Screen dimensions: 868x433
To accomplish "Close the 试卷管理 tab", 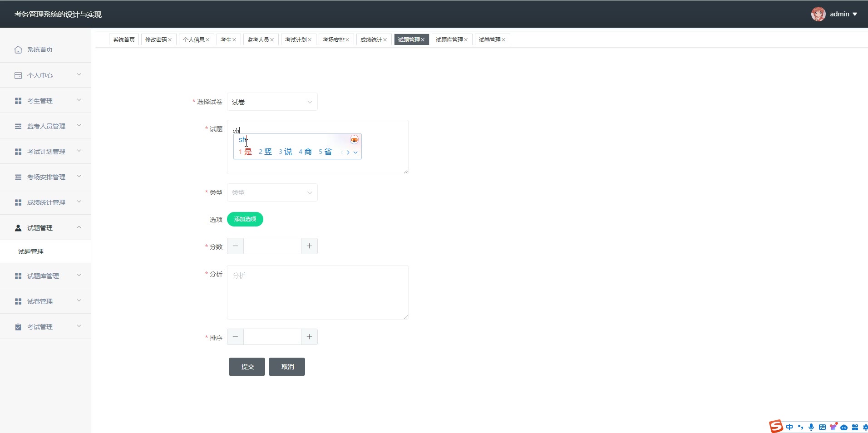I will pos(503,40).
